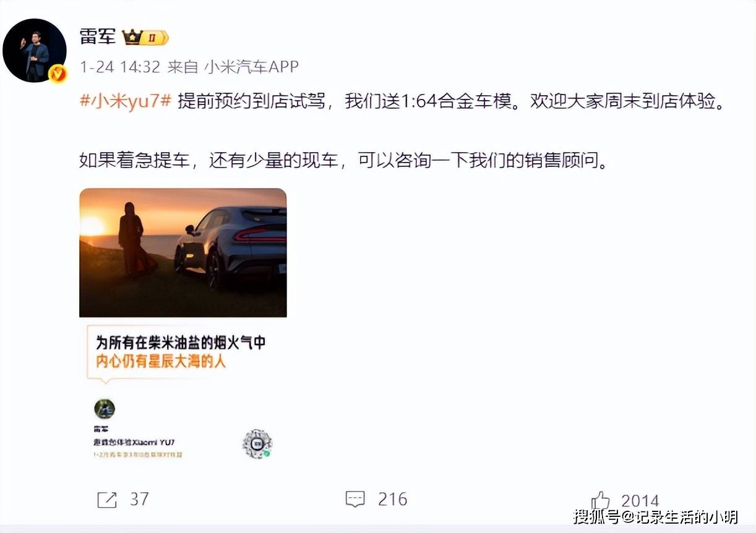Open the #小米yu7# hashtag topic

tap(126, 101)
